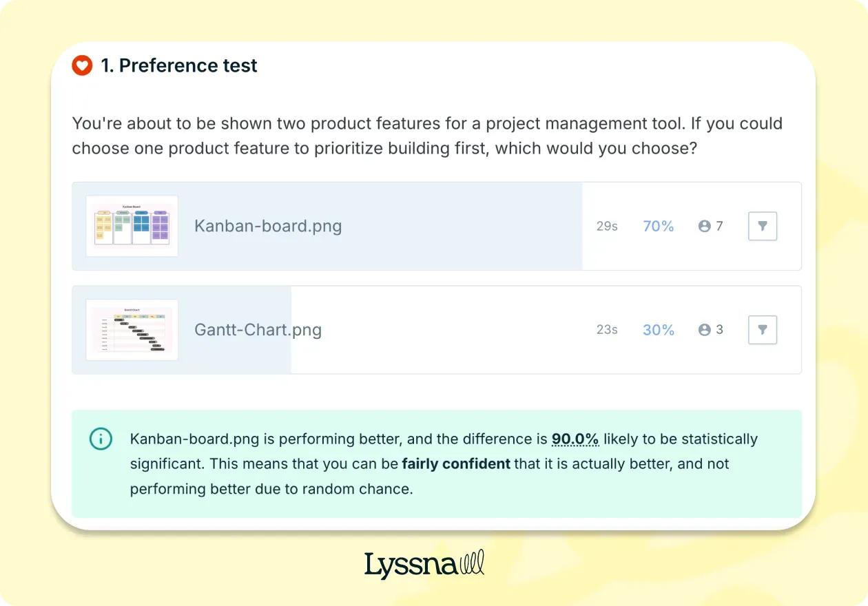Open the Kanban board thumbnail image
This screenshot has height=606, width=868.
(132, 226)
